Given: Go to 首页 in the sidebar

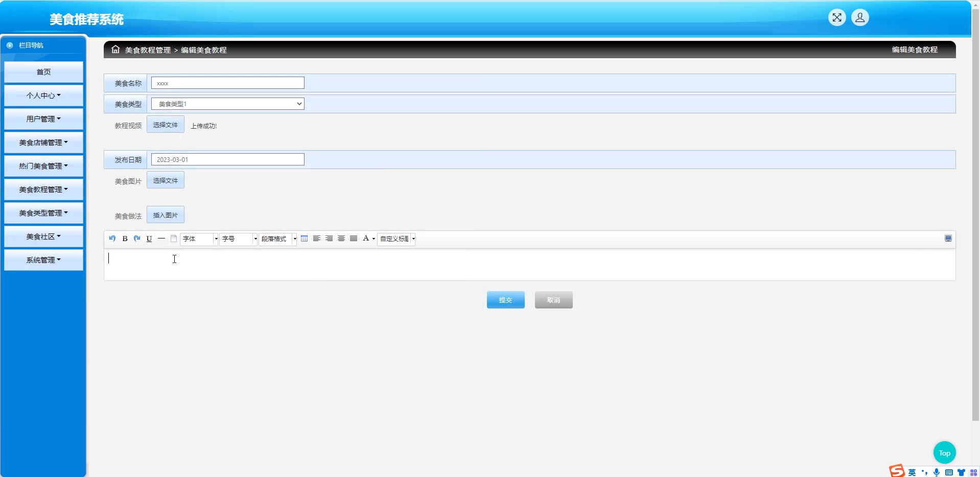Looking at the screenshot, I should 43,72.
